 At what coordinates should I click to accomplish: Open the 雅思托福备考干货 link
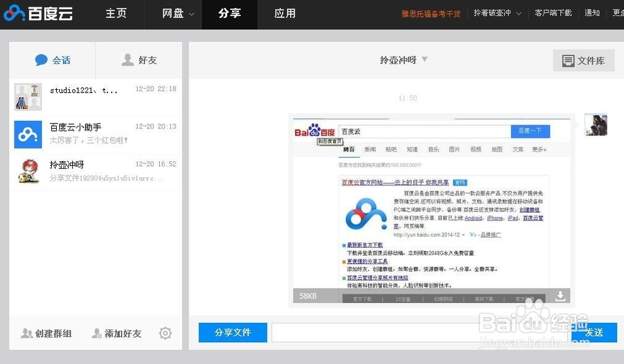coord(432,12)
